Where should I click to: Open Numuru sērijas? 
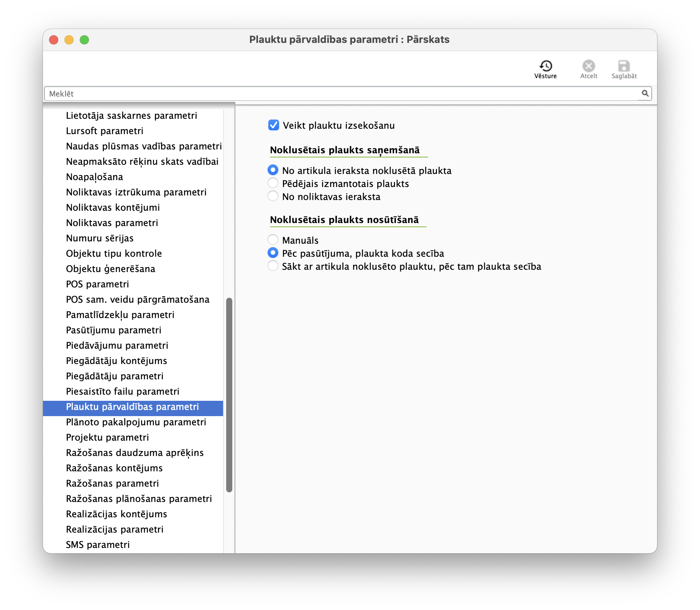(133, 238)
